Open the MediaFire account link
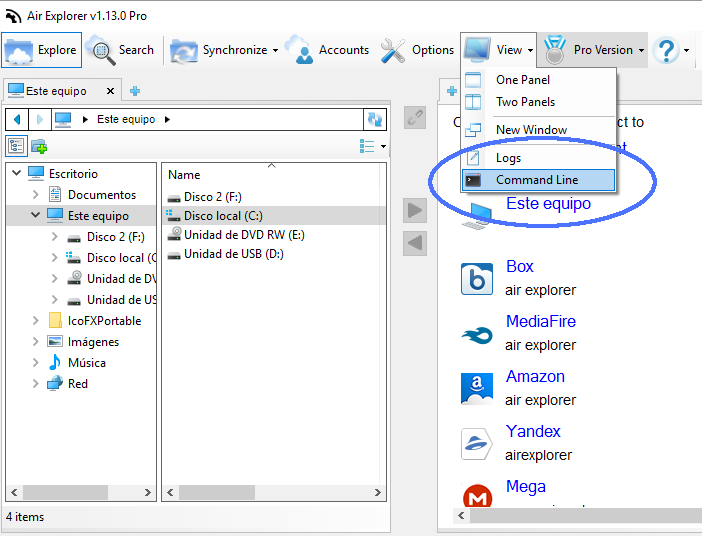 [x=540, y=322]
